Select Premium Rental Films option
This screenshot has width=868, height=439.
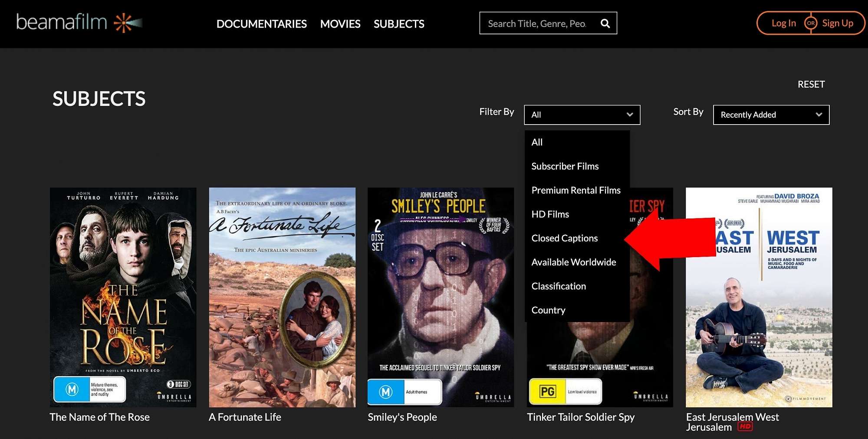[x=575, y=190]
